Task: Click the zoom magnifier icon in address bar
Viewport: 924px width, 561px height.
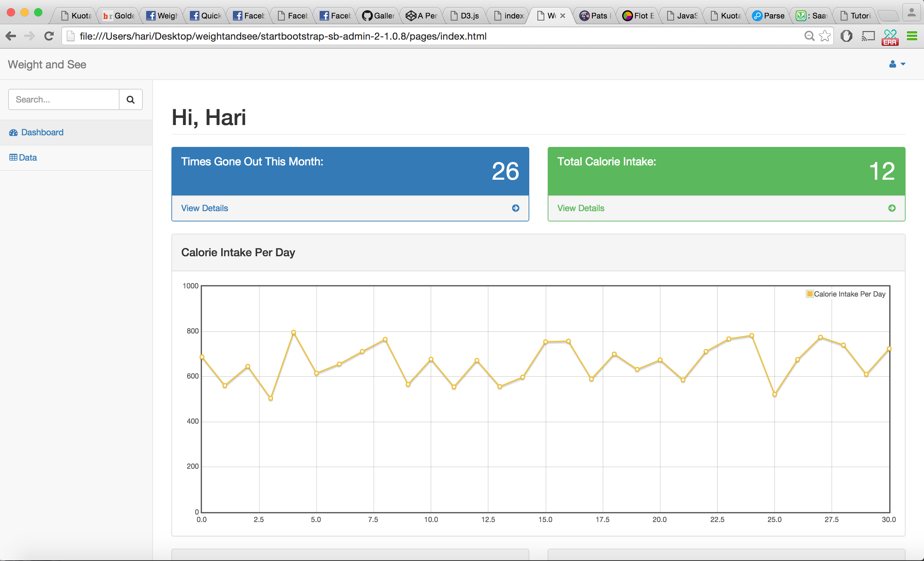Action: coord(809,37)
